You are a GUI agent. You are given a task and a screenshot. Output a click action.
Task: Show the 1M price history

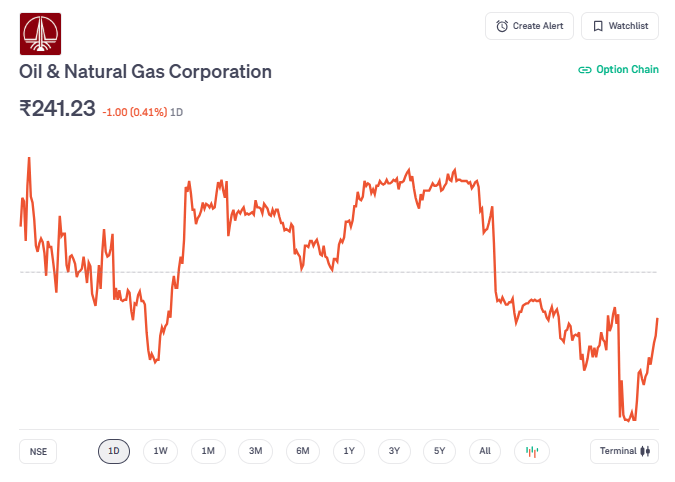click(208, 451)
